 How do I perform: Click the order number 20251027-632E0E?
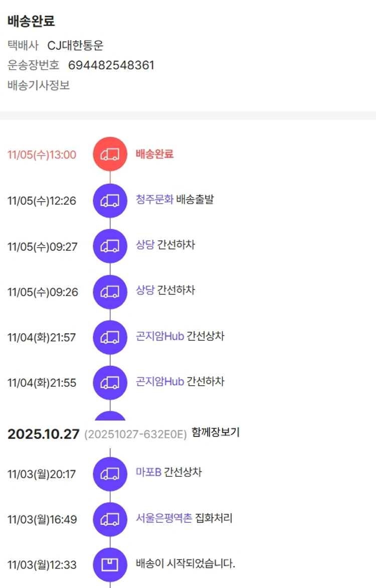[135, 433]
